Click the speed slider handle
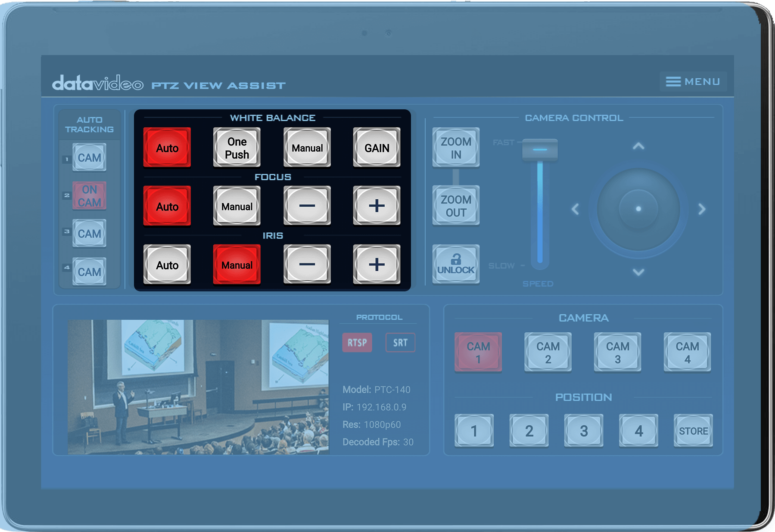 coord(540,150)
